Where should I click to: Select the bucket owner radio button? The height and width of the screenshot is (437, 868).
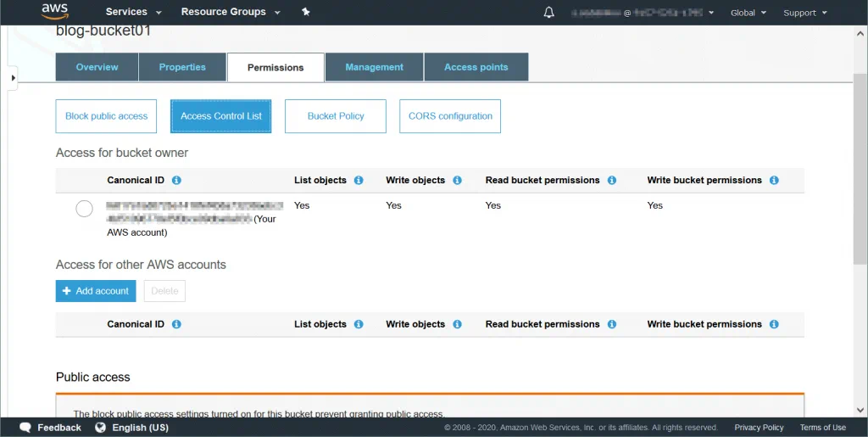coord(84,209)
